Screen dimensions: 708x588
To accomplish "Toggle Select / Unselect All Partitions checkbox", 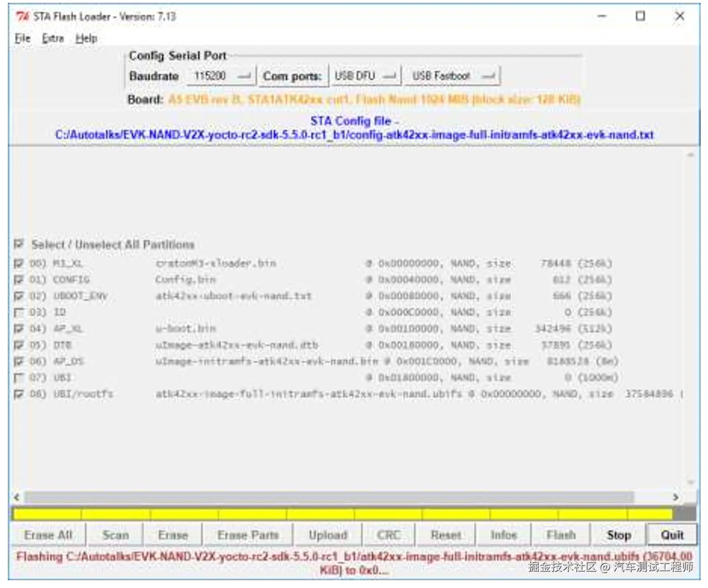I will (x=19, y=244).
